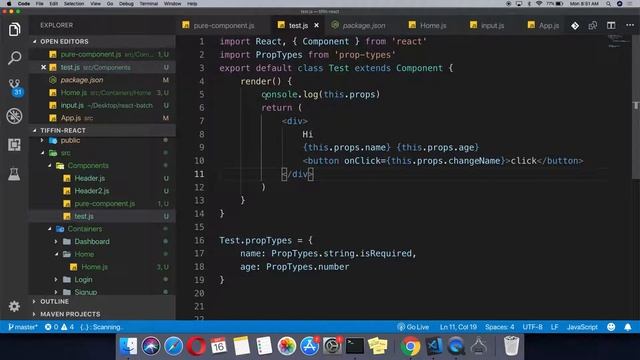The height and width of the screenshot is (360, 640).
Task: Open Finder from the Dock
Action: [x=129, y=346]
